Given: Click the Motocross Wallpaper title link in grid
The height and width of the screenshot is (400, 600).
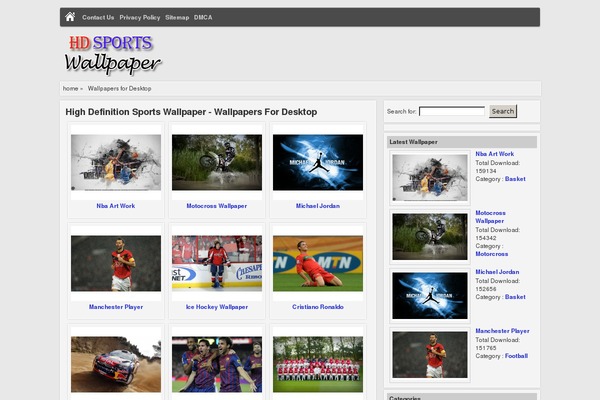Looking at the screenshot, I should (x=217, y=206).
